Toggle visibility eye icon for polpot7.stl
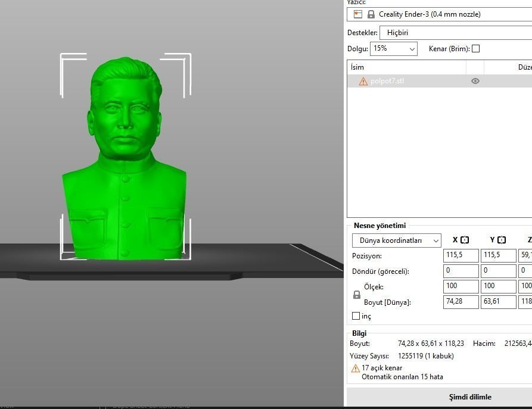The image size is (532, 409). pyautogui.click(x=475, y=81)
